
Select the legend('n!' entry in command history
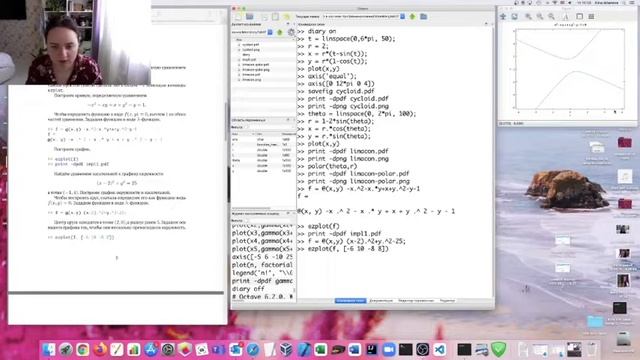pos(262,273)
